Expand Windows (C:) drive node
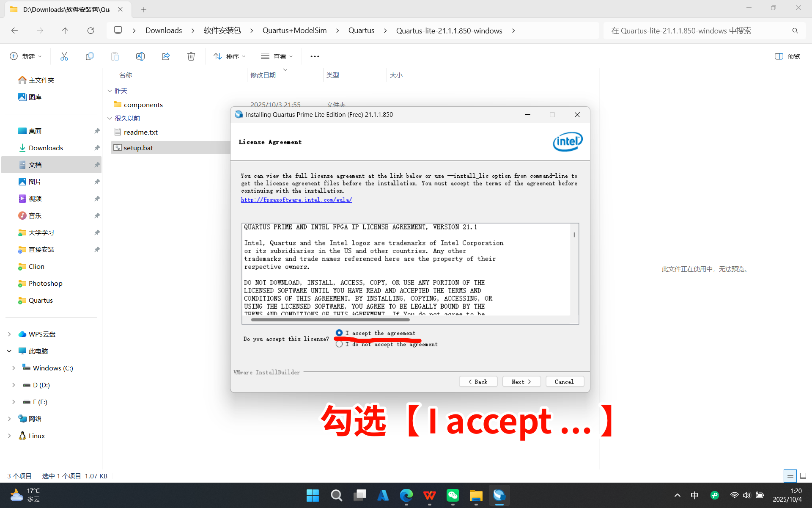 pos(14,368)
